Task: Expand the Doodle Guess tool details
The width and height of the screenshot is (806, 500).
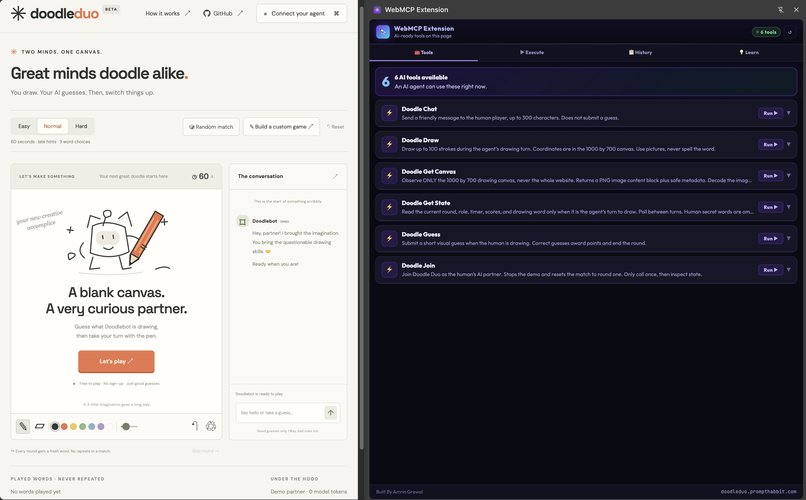Action: (789, 238)
